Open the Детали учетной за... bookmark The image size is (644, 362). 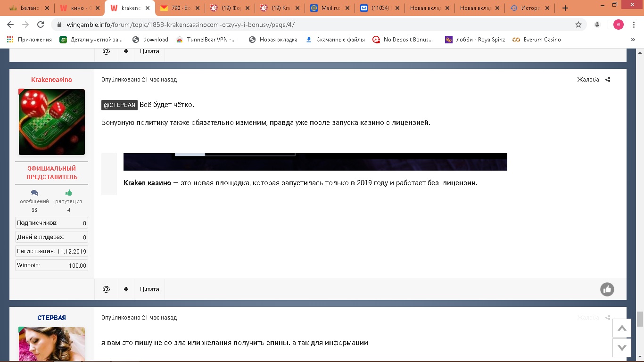(x=91, y=40)
